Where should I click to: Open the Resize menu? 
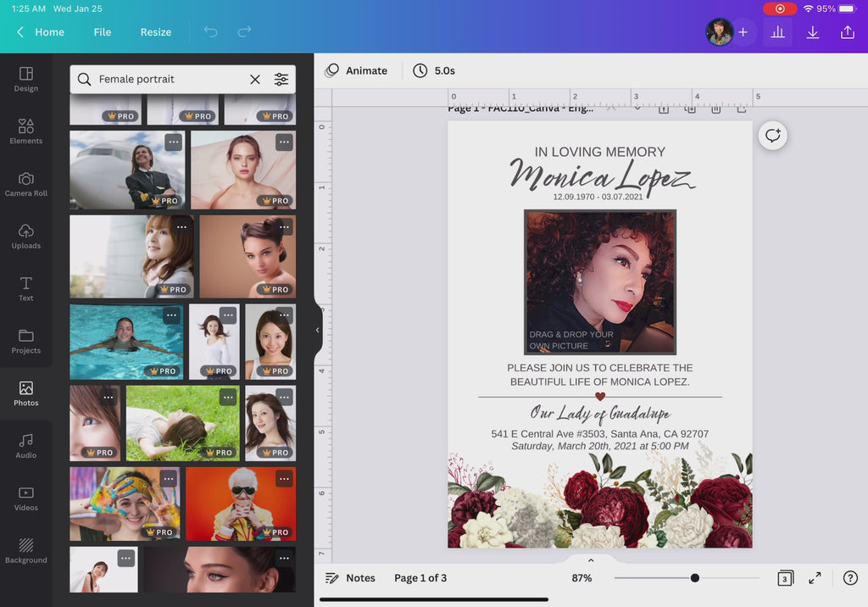pos(156,32)
